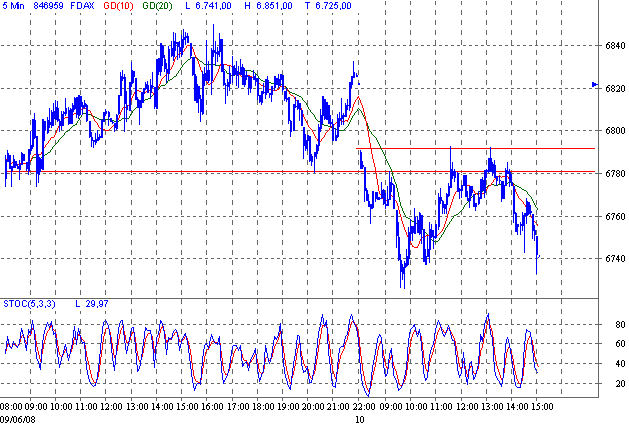Click the green 'GD(20)' moving average label
The width and height of the screenshot is (629, 427).
coord(157,6)
